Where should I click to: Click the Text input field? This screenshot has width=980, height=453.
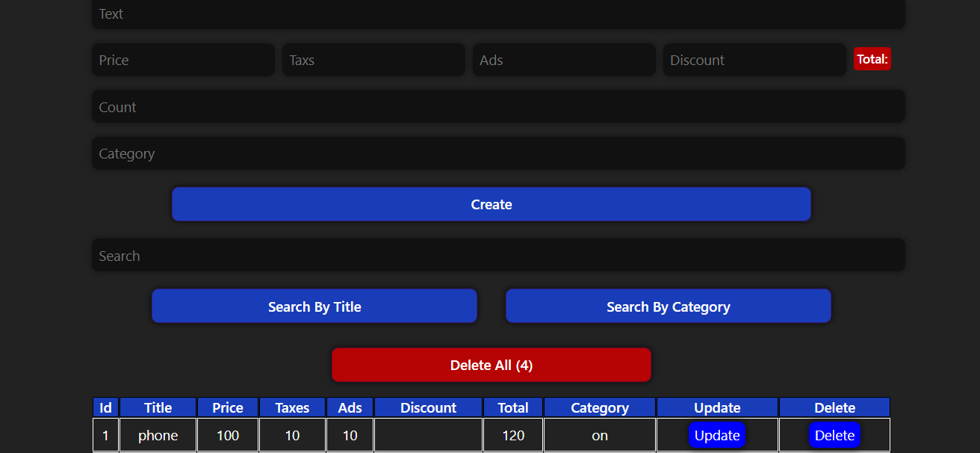pyautogui.click(x=498, y=14)
